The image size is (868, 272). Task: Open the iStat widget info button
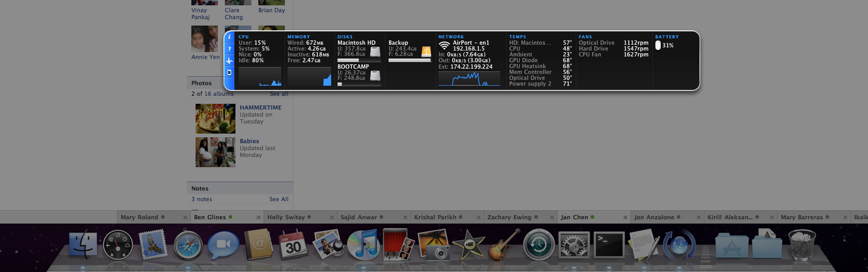tap(230, 37)
